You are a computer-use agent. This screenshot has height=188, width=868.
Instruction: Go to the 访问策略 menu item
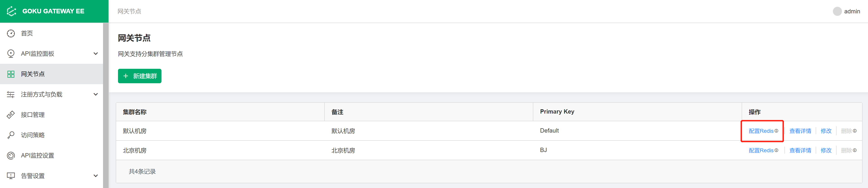coord(33,135)
